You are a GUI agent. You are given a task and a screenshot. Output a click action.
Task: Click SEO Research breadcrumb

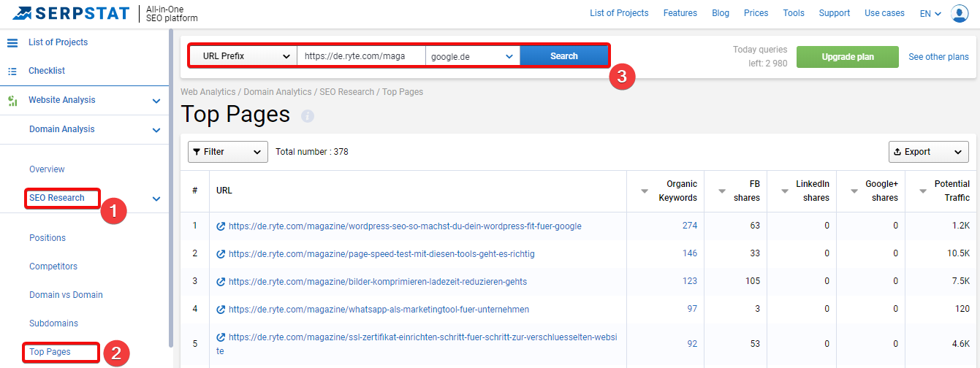347,92
